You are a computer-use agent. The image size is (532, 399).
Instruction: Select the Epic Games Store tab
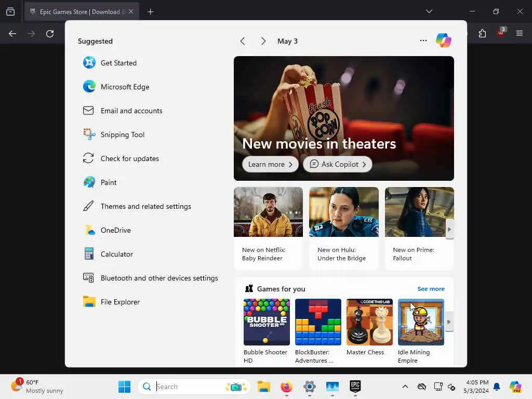[x=82, y=12]
